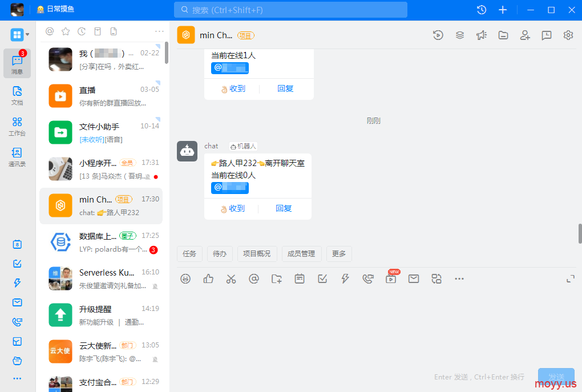Open the 小程序开... group conversation

101,169
